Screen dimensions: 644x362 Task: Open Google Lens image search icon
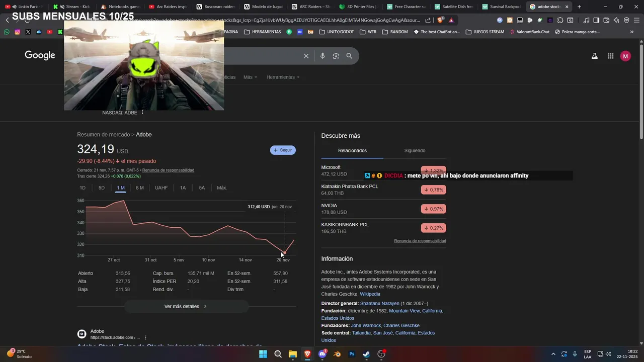tap(336, 56)
